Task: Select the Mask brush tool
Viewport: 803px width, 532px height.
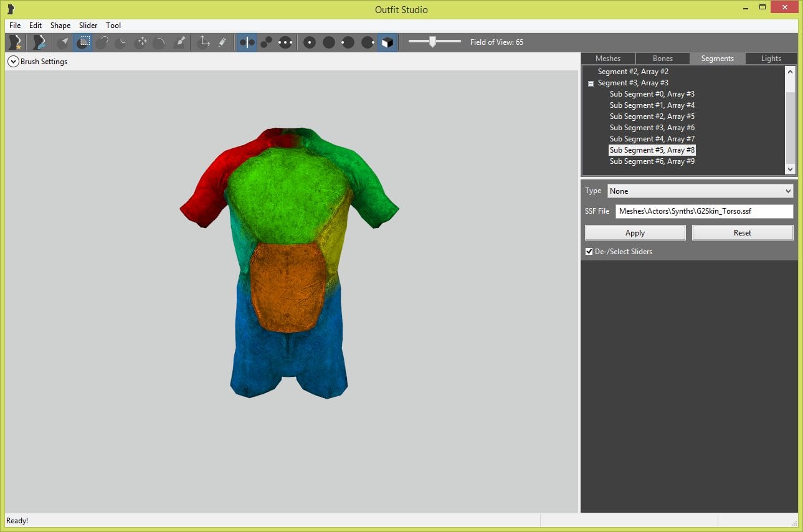Action: [83, 42]
